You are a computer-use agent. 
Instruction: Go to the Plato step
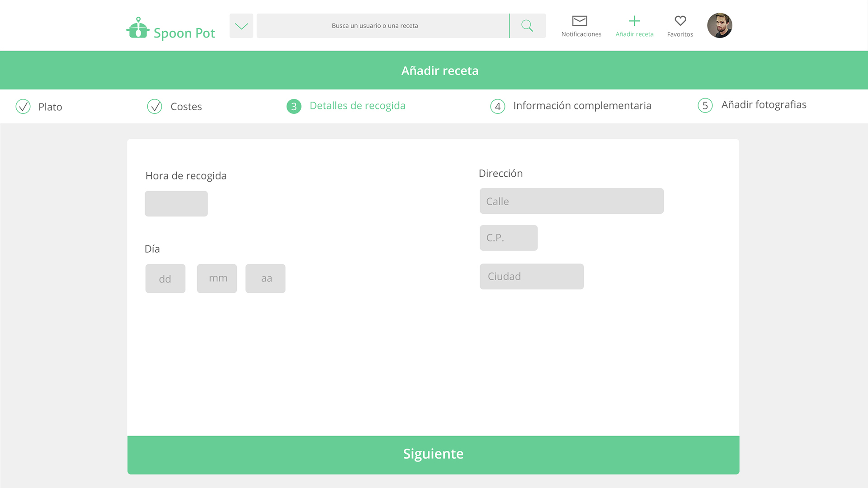pos(39,107)
